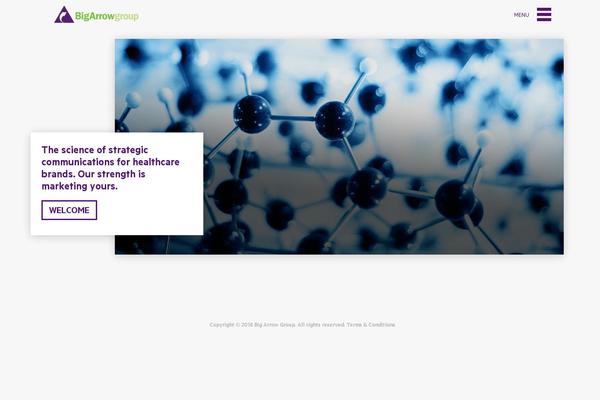The height and width of the screenshot is (400, 600).
Task: Click the 'science of strategic communications' headline
Action: [111, 168]
